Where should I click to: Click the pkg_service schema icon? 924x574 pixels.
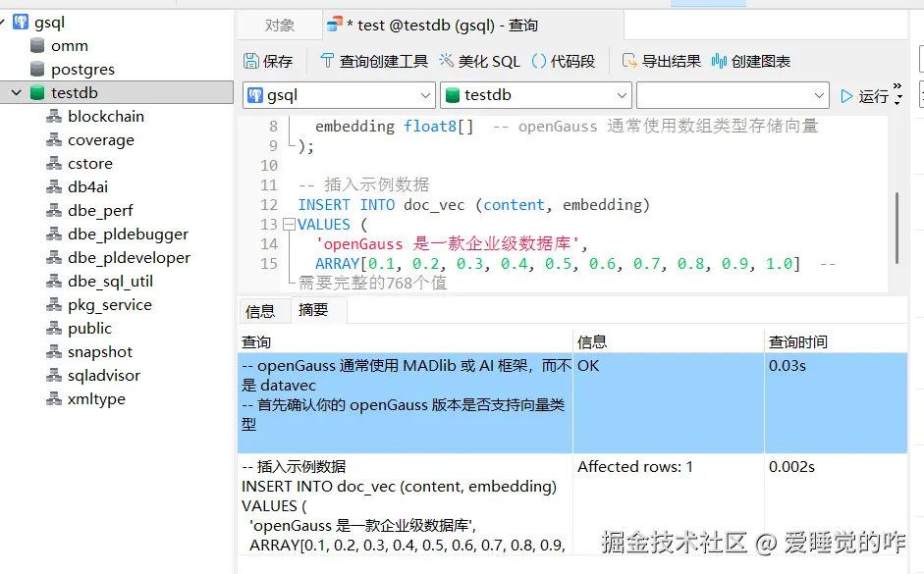click(x=54, y=304)
